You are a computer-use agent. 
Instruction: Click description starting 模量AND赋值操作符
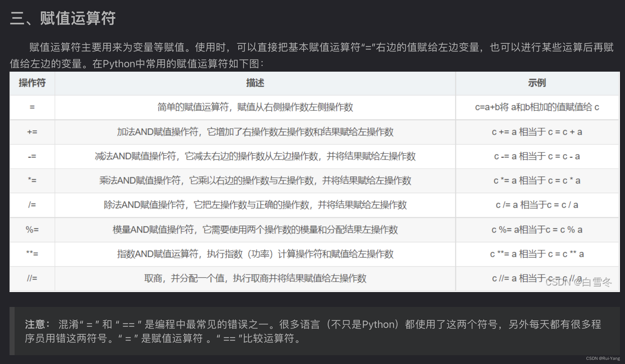pos(255,230)
